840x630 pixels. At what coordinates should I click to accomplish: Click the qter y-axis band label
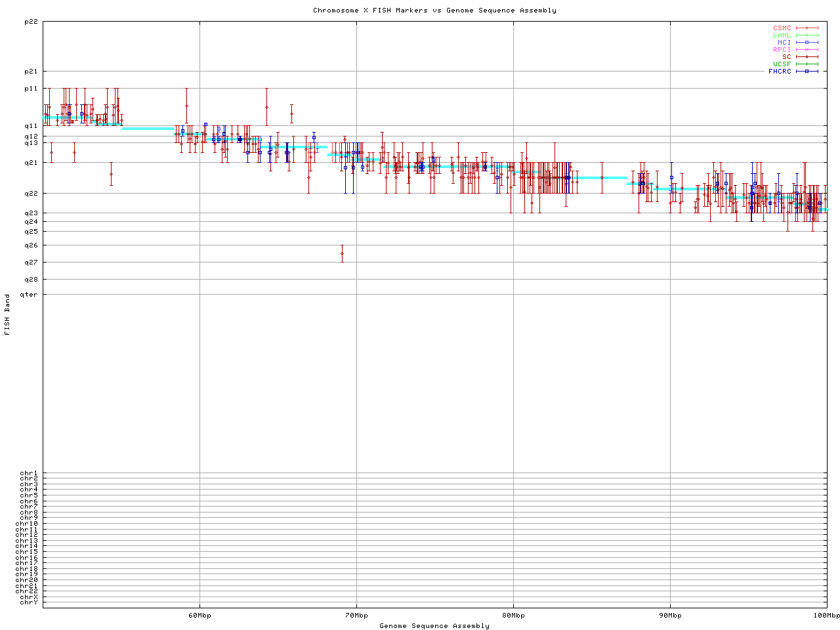29,295
